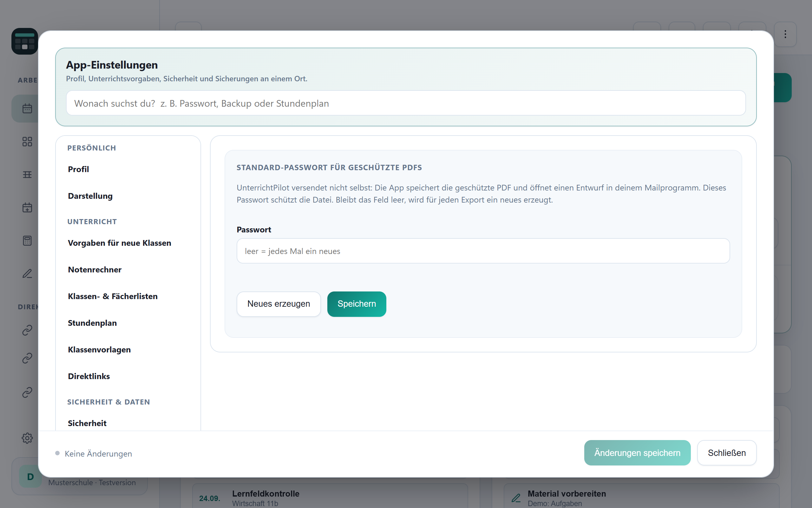Open the Notenrechner settings section
Image resolution: width=812 pixels, height=508 pixels.
(x=95, y=270)
